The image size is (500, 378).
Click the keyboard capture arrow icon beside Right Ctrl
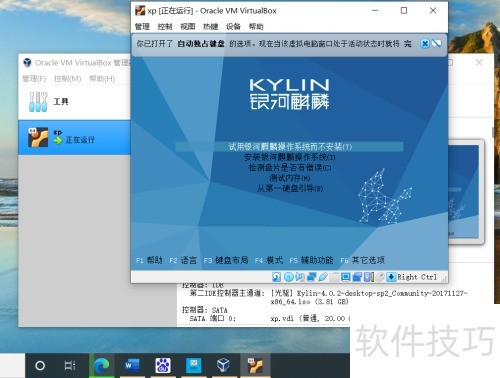click(x=391, y=277)
